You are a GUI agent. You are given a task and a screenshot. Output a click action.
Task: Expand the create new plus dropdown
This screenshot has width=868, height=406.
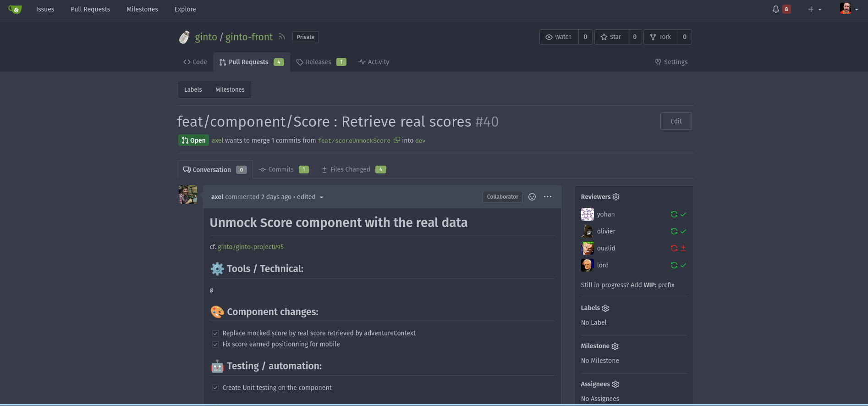pos(814,9)
